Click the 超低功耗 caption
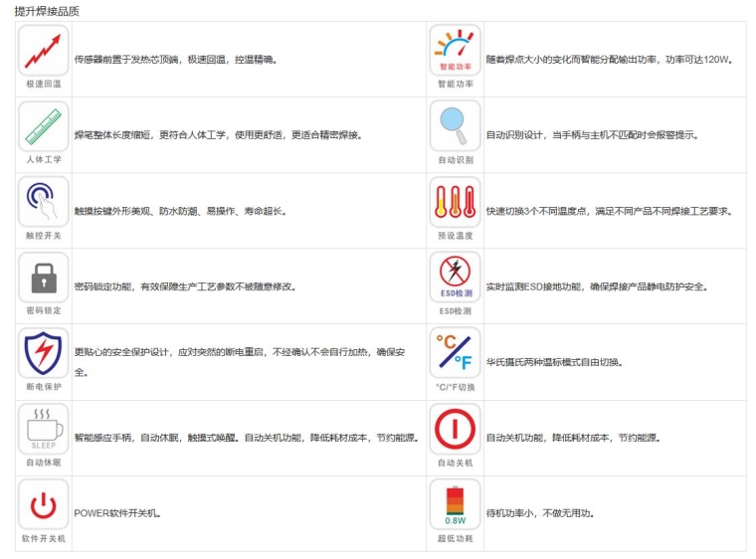Image resolution: width=756 pixels, height=559 pixels. click(x=456, y=538)
